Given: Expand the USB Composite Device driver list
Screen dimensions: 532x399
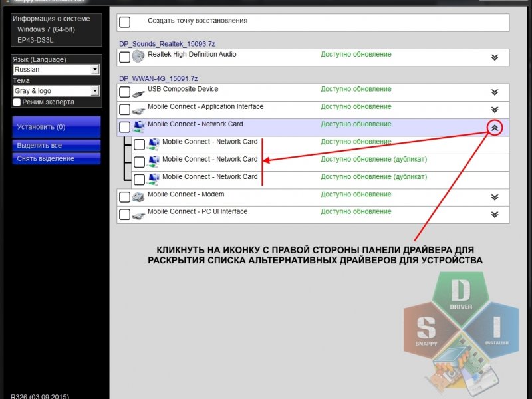Looking at the screenshot, I should click(x=495, y=92).
